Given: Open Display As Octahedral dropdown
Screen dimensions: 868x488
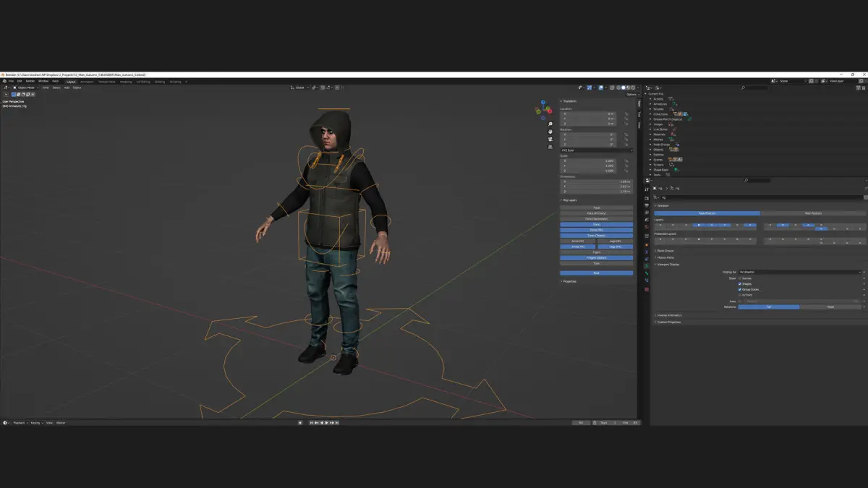Looking at the screenshot, I should (799, 272).
